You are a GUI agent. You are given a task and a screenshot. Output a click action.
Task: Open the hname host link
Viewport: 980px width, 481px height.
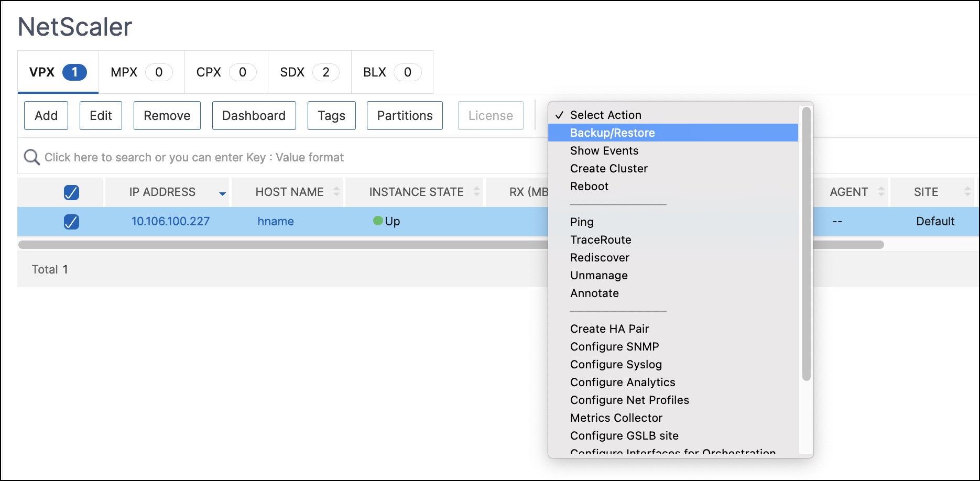point(276,221)
